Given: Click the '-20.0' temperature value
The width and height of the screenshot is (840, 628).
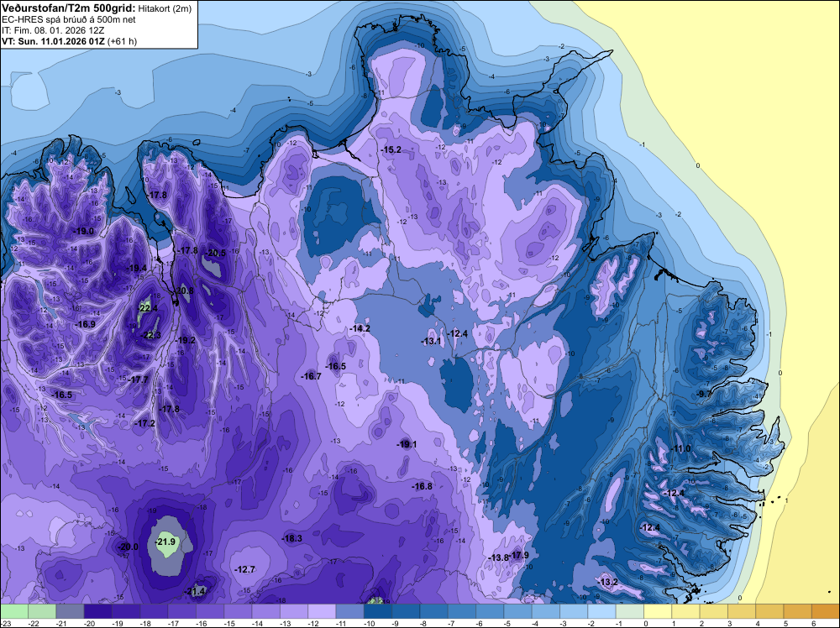Looking at the screenshot, I should pos(128,547).
